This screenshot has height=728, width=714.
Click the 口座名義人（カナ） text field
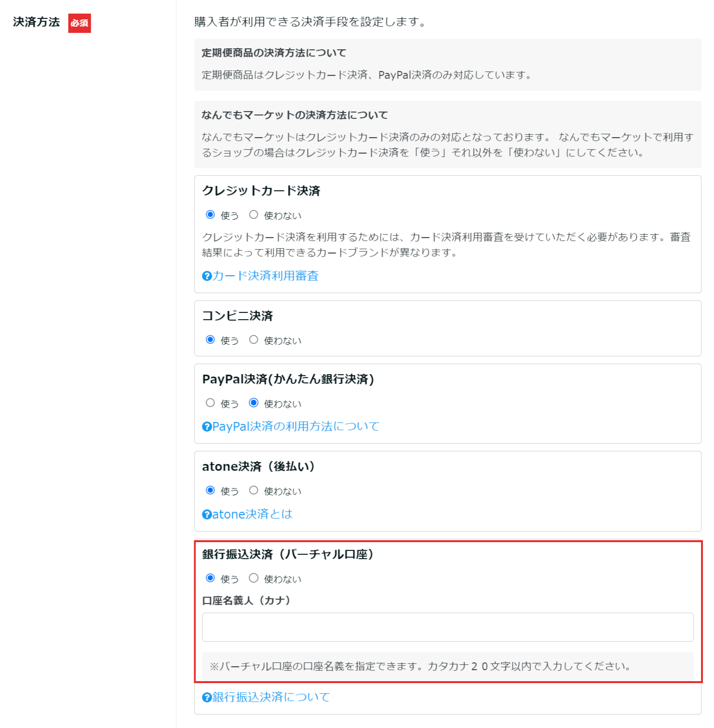[x=447, y=627]
